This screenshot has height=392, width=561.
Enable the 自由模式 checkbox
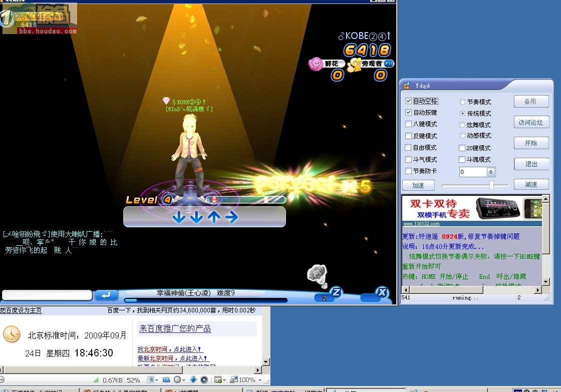tap(408, 147)
